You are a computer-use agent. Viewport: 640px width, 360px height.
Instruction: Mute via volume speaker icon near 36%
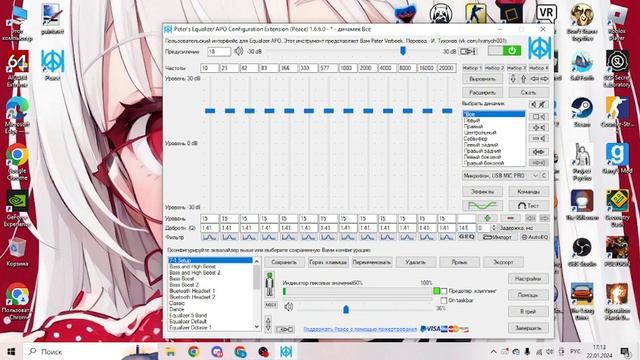[289, 307]
